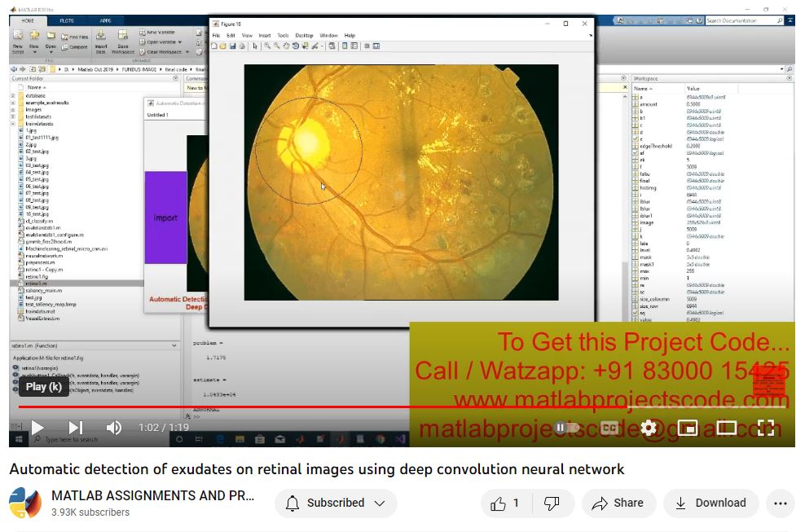Expand the Open Variable dropdown
805x532 pixels.
[180, 42]
